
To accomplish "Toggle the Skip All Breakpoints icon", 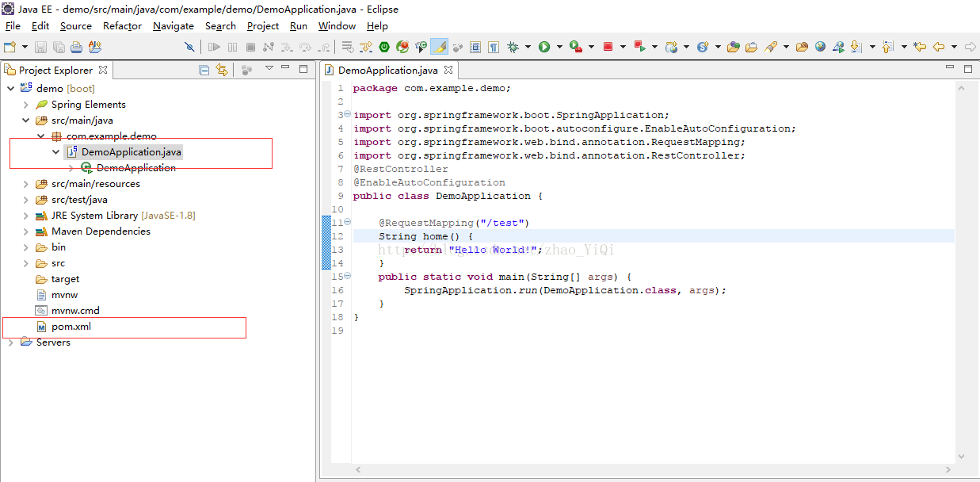I will pos(189,47).
